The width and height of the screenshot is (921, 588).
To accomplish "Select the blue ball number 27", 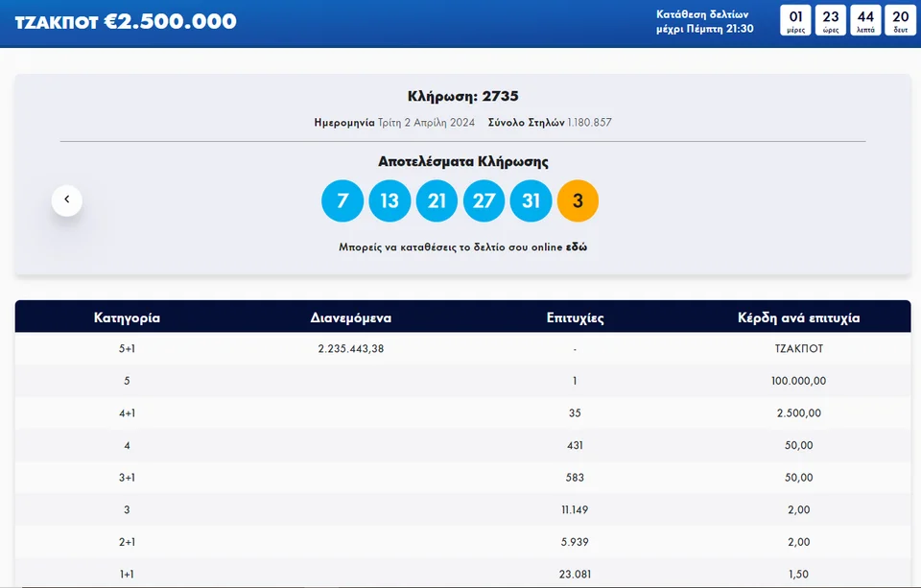I will tap(484, 200).
